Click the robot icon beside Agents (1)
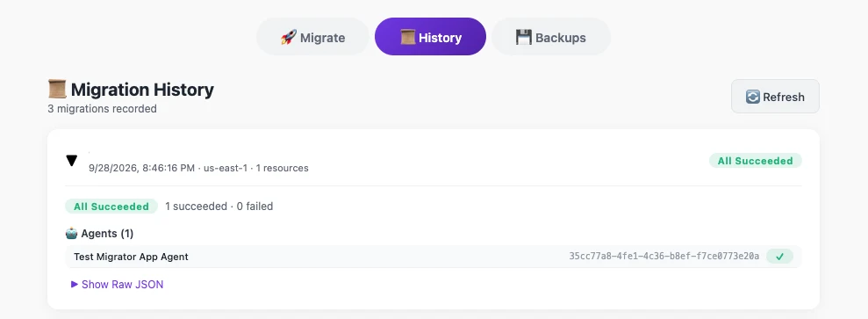 (71, 234)
